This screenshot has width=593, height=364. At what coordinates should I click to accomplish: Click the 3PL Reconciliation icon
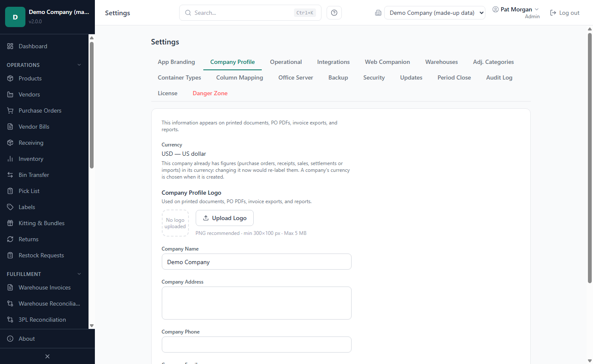click(10, 320)
